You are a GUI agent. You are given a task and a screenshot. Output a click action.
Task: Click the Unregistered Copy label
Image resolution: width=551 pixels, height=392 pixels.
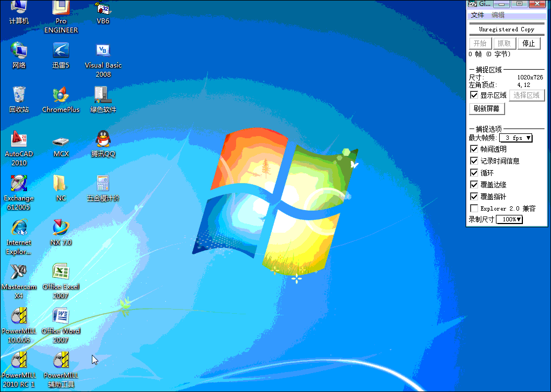(x=506, y=30)
